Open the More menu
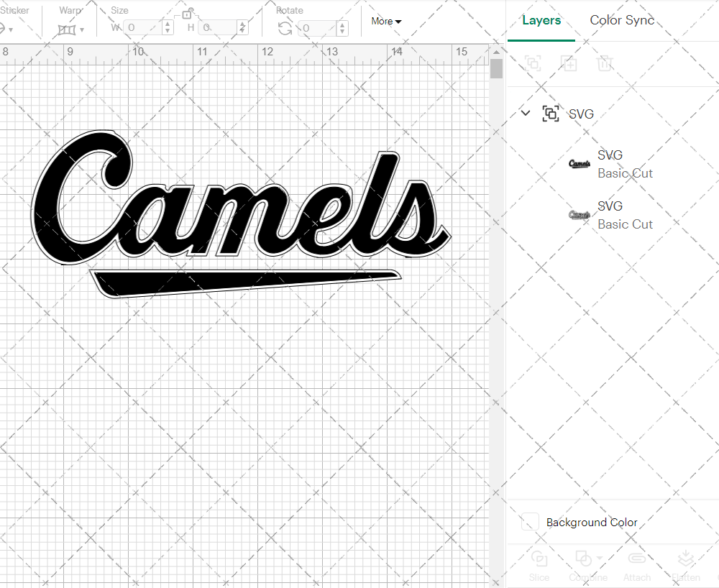Image resolution: width=719 pixels, height=588 pixels. pyautogui.click(x=386, y=22)
